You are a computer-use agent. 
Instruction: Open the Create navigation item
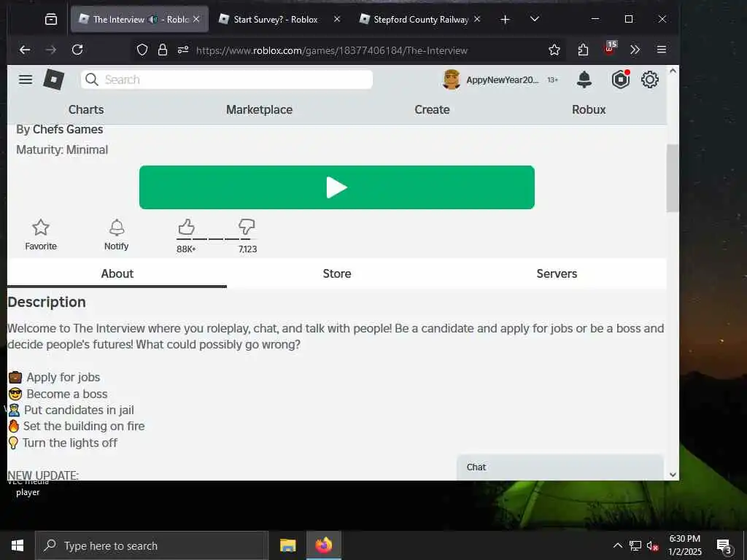(432, 109)
